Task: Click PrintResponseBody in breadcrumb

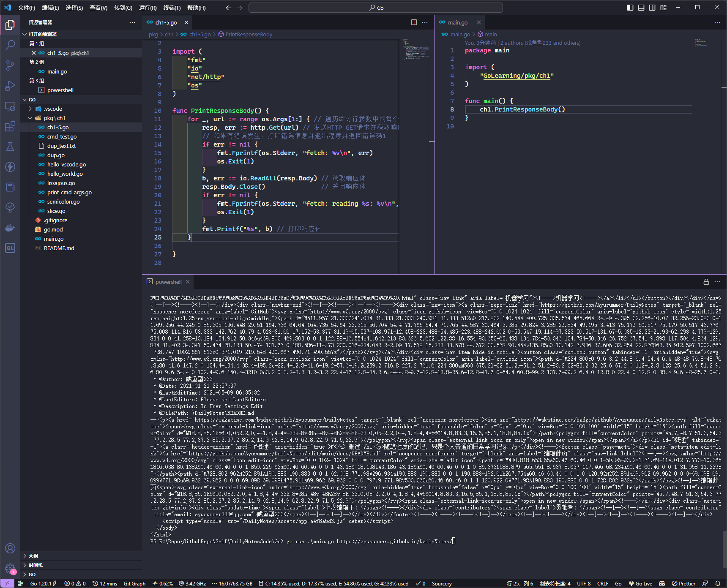Action: click(249, 34)
